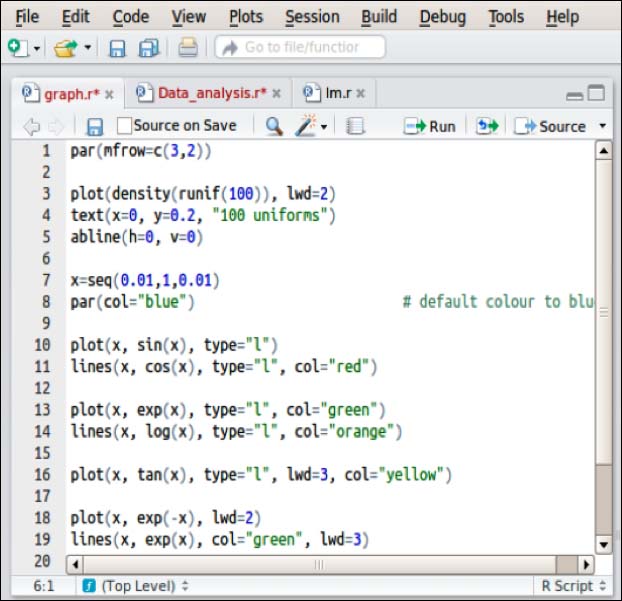
Task: Click the "yellow" string on line 16
Action: [x=411, y=475]
